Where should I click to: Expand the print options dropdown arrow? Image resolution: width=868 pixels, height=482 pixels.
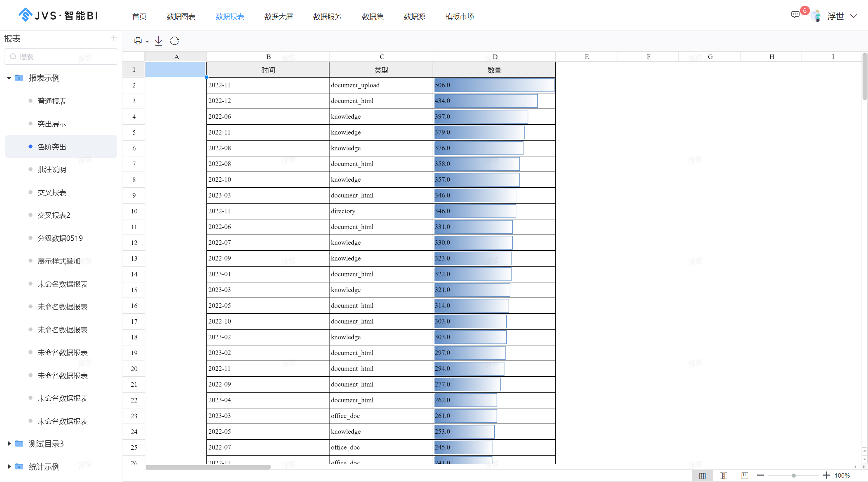pyautogui.click(x=147, y=42)
